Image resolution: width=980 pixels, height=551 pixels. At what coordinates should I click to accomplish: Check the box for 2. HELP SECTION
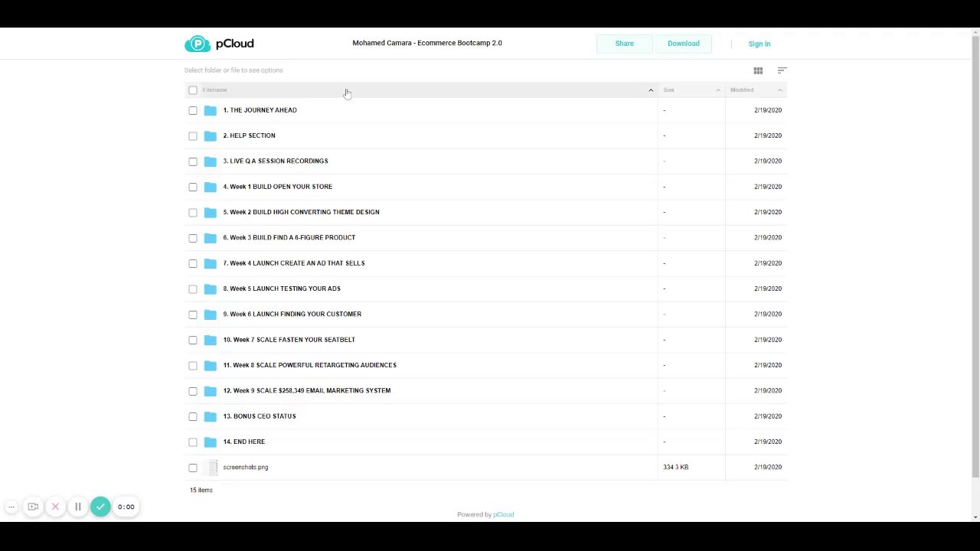pos(193,136)
